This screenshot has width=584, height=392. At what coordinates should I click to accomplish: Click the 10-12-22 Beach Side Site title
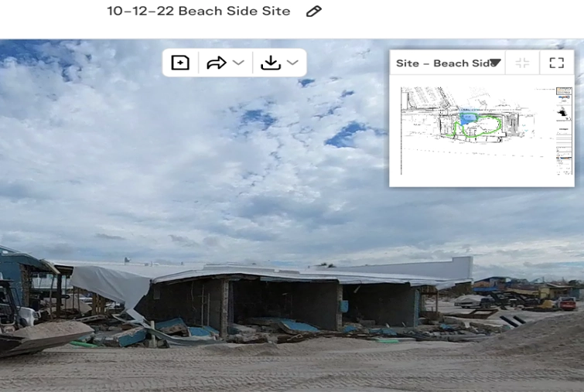click(199, 11)
